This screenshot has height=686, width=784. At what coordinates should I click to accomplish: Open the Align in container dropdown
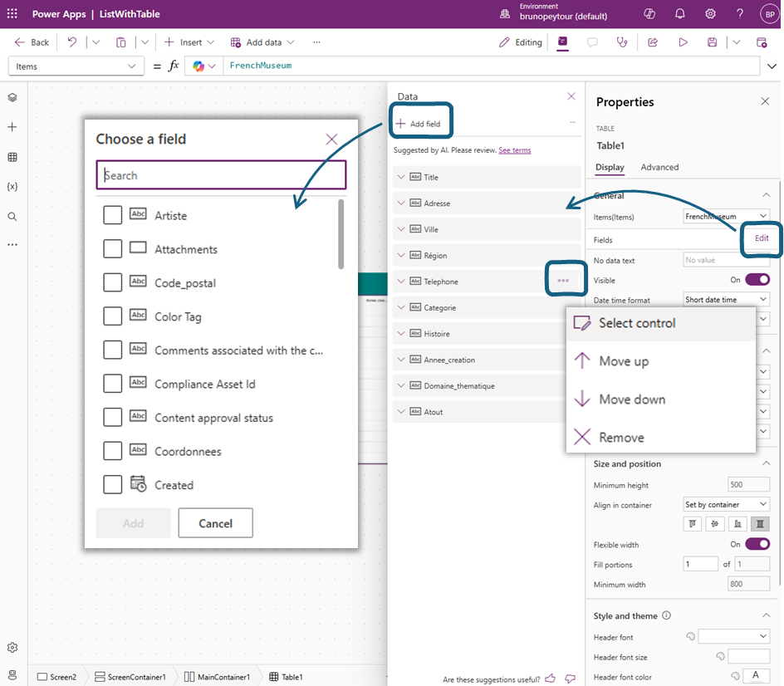coord(726,504)
